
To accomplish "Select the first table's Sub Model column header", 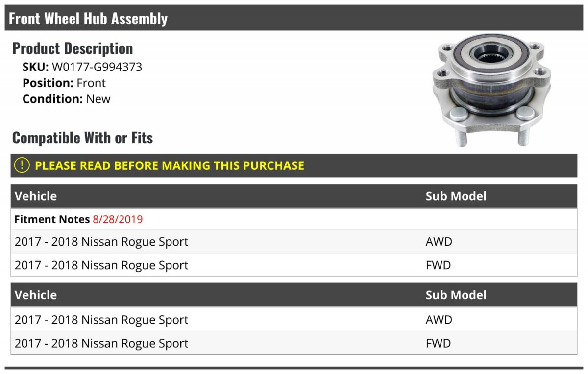I will click(x=456, y=196).
